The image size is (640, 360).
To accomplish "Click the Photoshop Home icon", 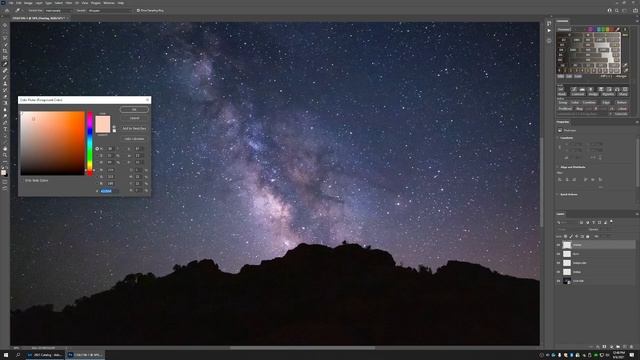I will tap(7, 11).
